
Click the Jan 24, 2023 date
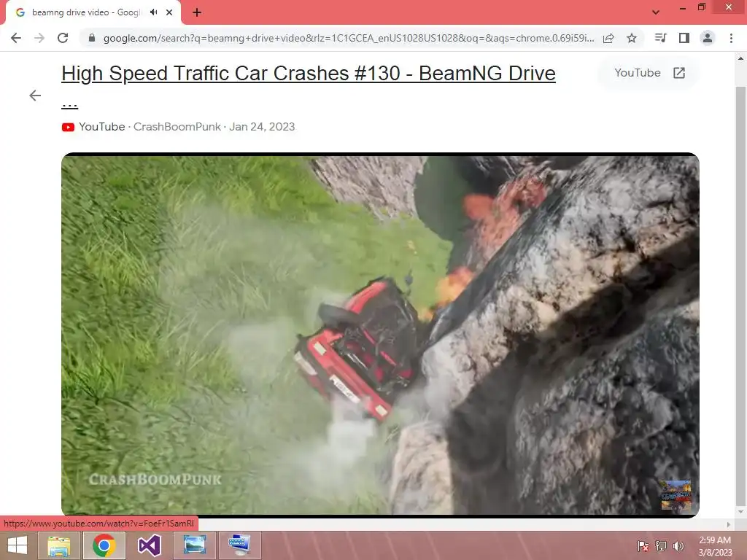pyautogui.click(x=262, y=127)
